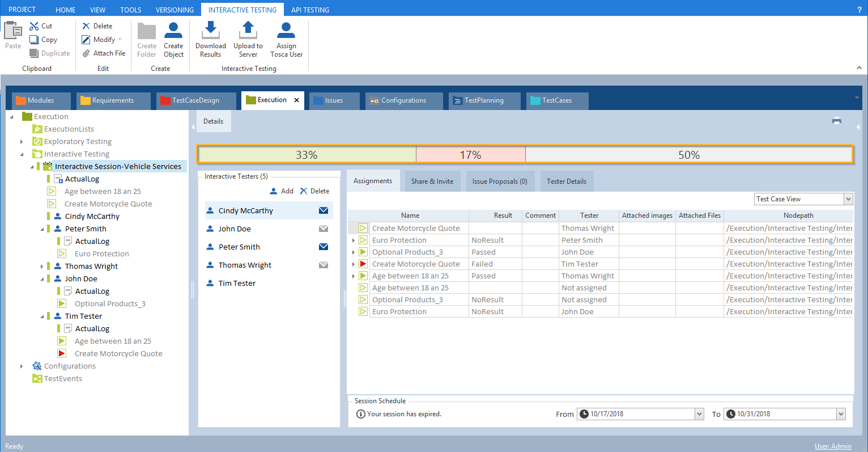
Task: Click the 33% passed progress segment
Action: tap(307, 155)
